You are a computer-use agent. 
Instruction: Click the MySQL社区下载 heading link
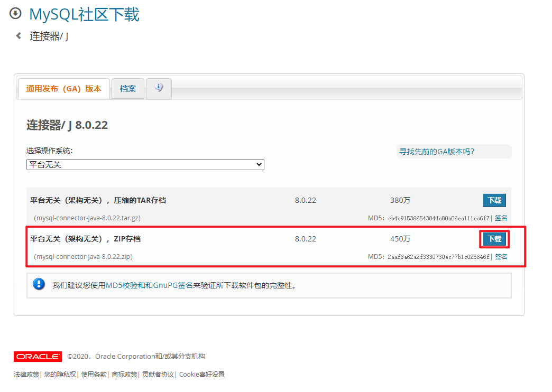pos(84,14)
